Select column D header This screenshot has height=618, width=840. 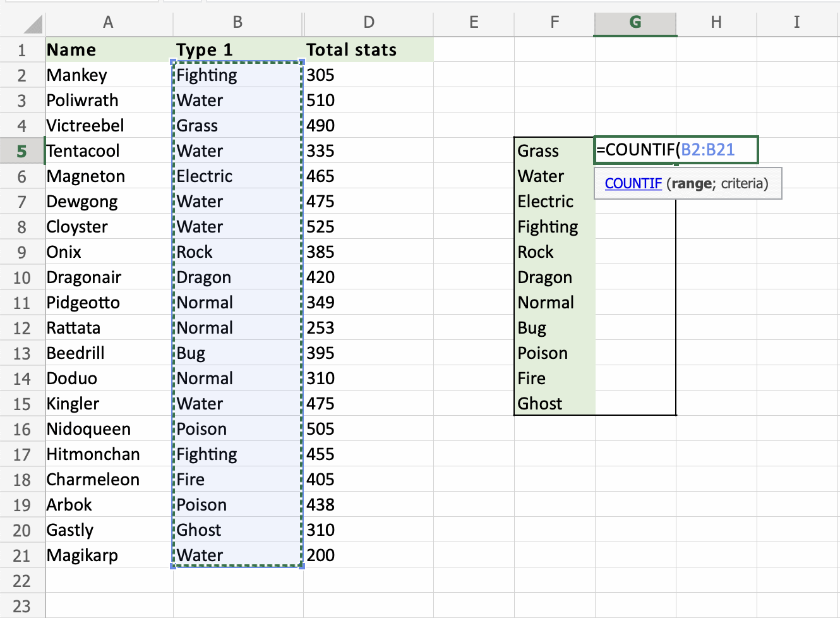(x=369, y=23)
